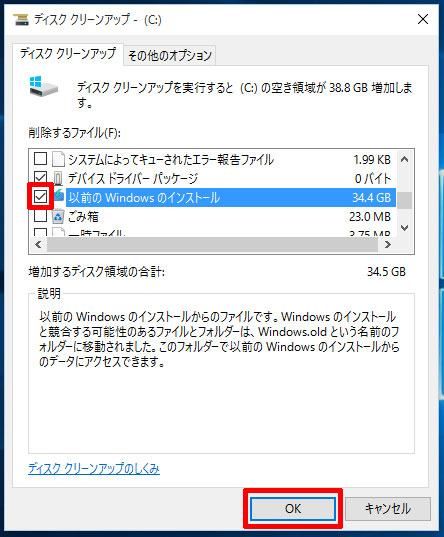
Task: Click the キャンセル button
Action: click(x=387, y=509)
